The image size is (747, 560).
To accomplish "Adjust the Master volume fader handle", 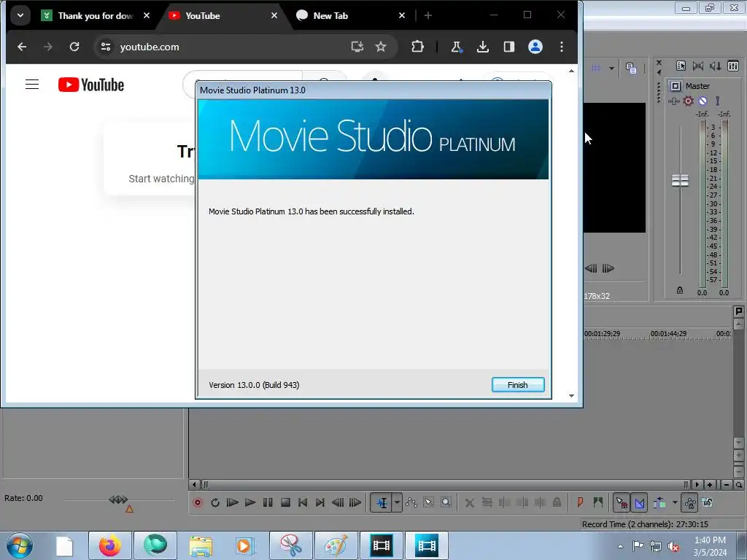I will (x=680, y=181).
